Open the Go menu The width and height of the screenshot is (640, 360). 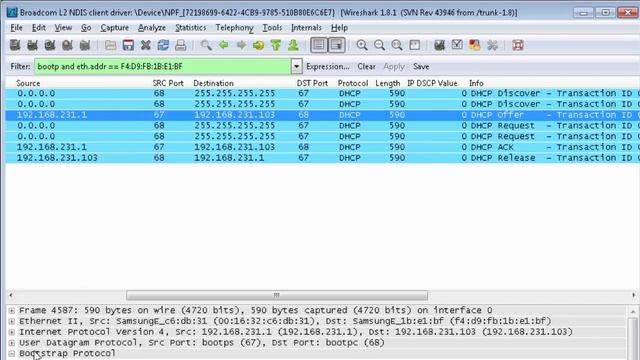coord(86,28)
